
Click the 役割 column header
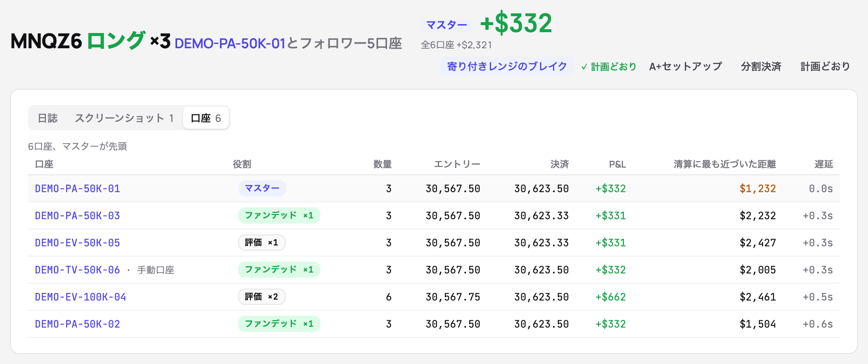click(x=242, y=164)
